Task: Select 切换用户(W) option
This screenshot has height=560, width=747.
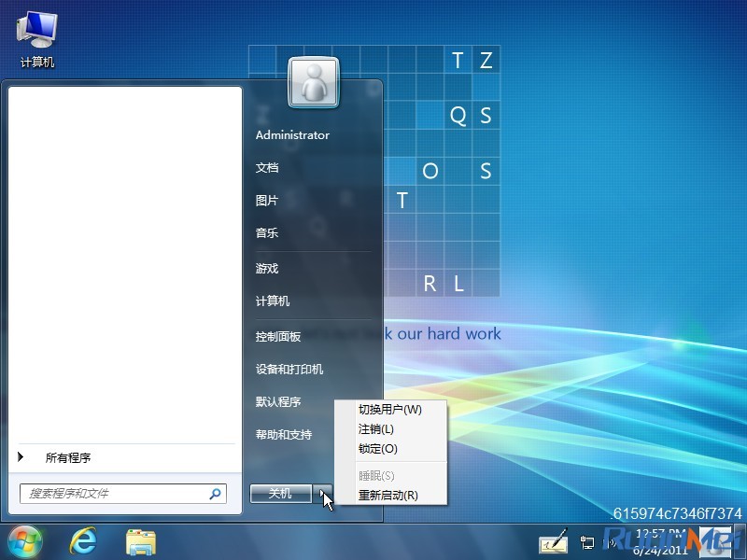Action: pos(390,410)
